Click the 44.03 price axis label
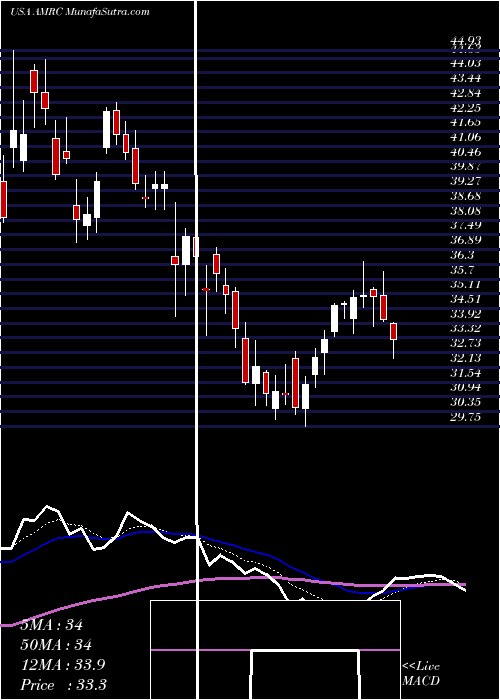 465,63
